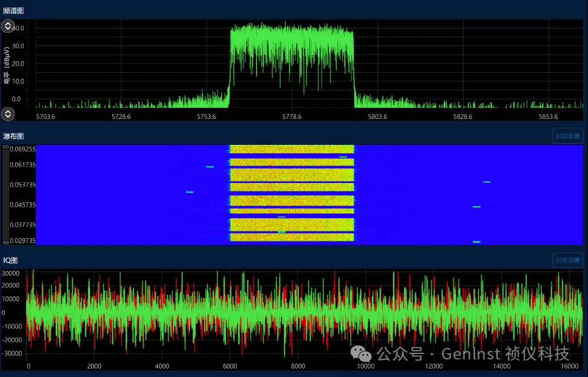Click the 40.0 level label in the spectrum plot
Viewport: 588px width, 377px height.
[18, 28]
